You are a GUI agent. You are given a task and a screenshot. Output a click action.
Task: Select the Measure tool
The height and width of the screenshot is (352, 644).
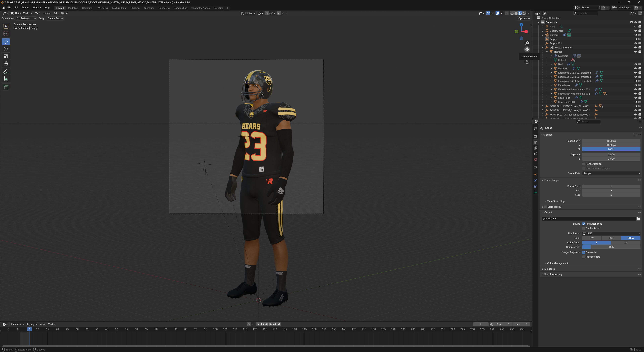pos(6,79)
